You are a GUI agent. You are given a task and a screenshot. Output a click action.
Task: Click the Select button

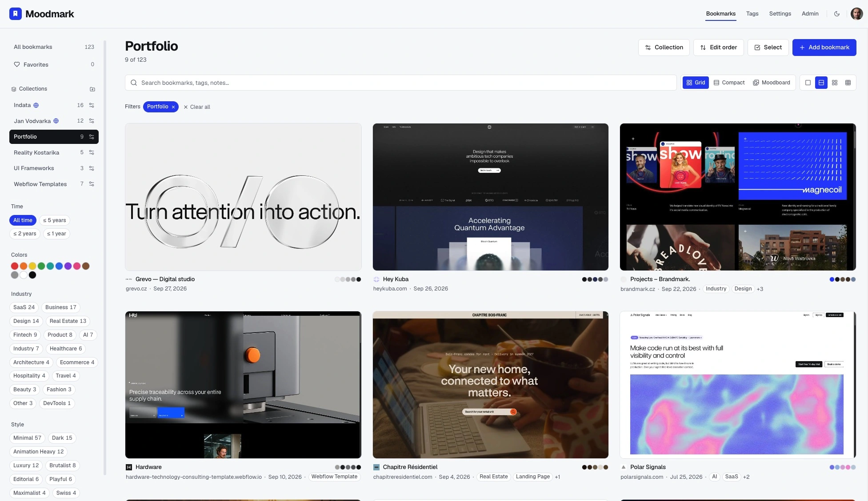point(768,48)
